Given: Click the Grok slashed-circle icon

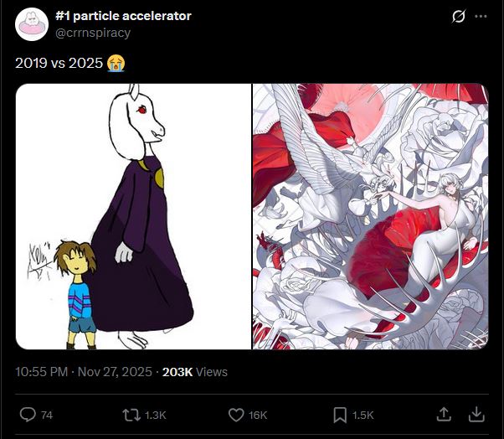Looking at the screenshot, I should 458,16.
